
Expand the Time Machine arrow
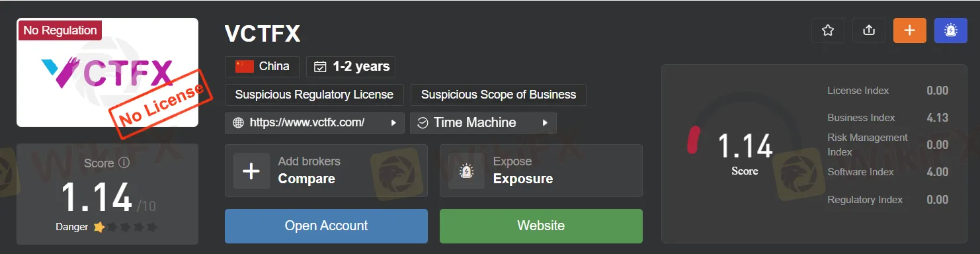tap(546, 123)
